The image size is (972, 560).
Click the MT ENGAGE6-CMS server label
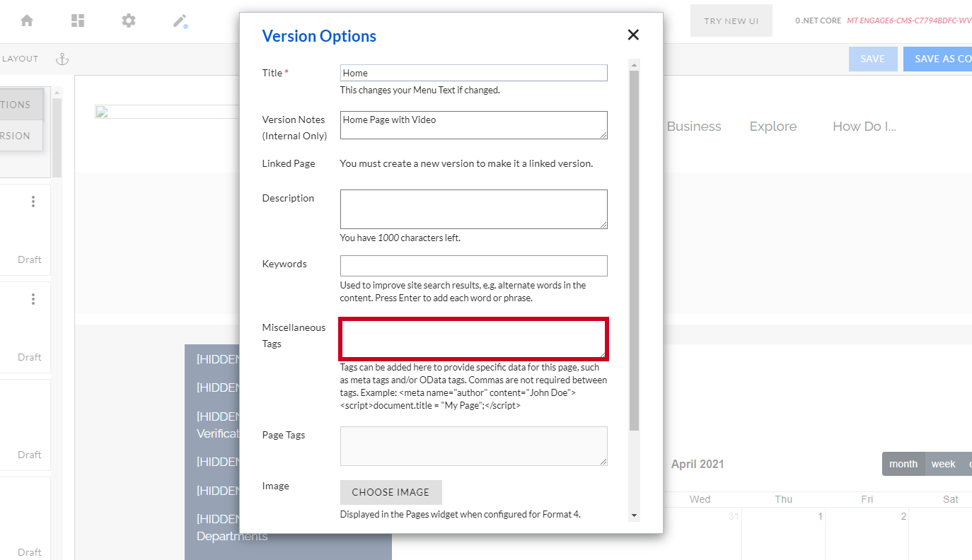pyautogui.click(x=909, y=21)
